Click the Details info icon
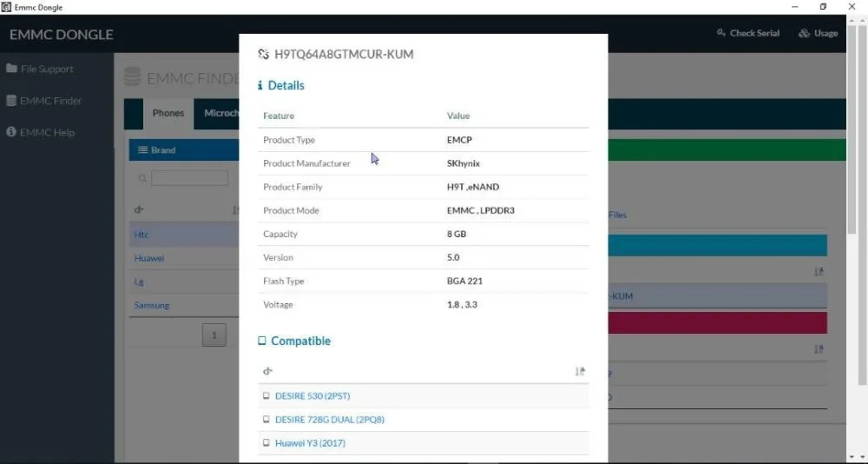 260,85
